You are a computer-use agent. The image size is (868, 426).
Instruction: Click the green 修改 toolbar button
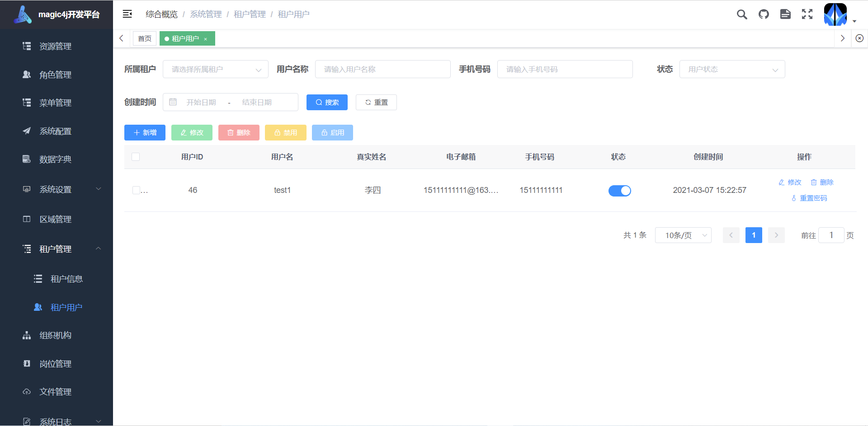(x=192, y=132)
